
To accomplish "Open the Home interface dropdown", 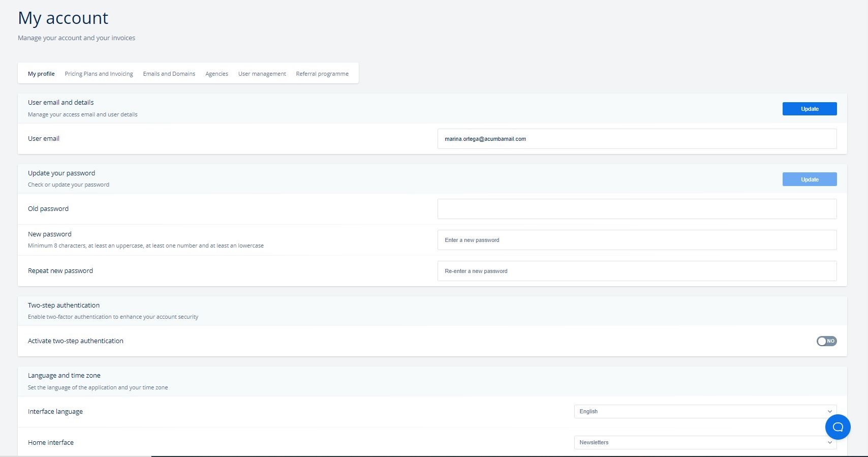I will click(705, 442).
